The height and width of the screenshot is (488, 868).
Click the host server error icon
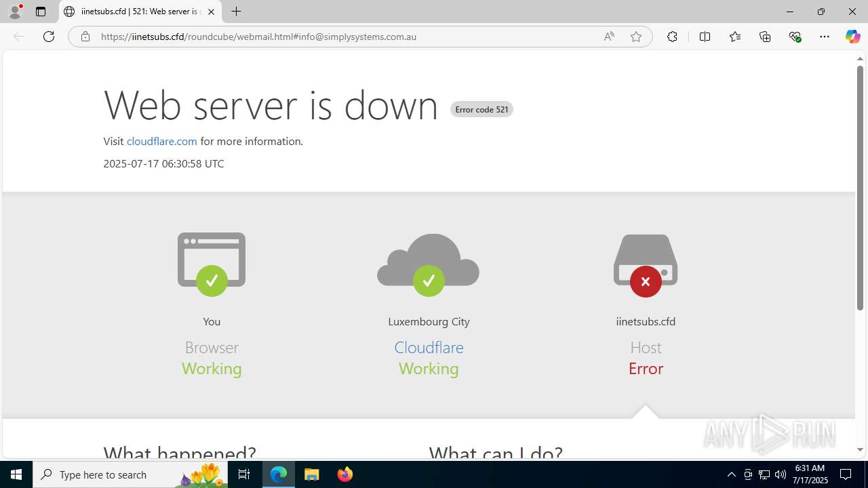(646, 265)
